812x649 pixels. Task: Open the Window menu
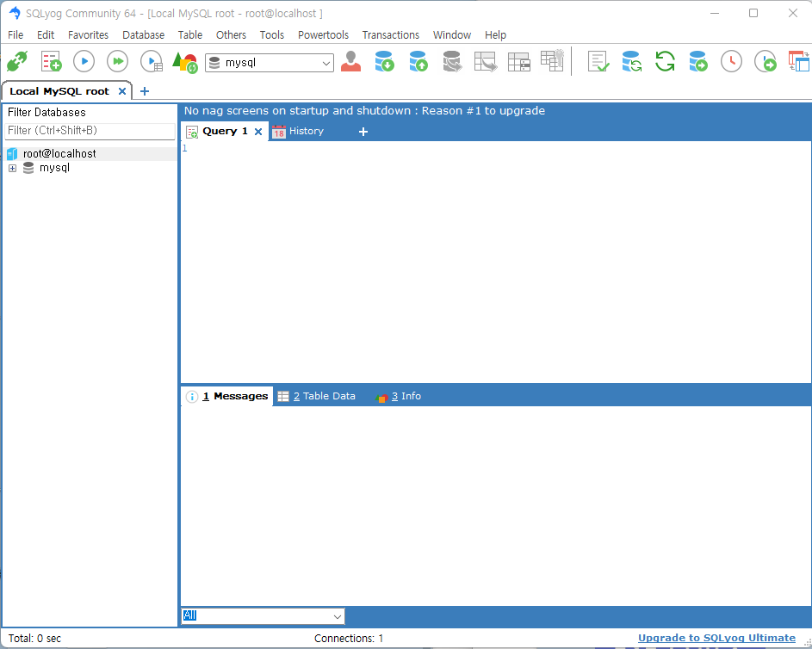(452, 34)
